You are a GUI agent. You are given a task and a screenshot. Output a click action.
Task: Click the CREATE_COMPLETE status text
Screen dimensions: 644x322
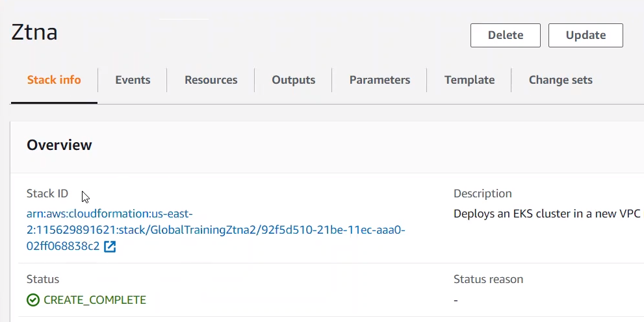[x=95, y=300]
